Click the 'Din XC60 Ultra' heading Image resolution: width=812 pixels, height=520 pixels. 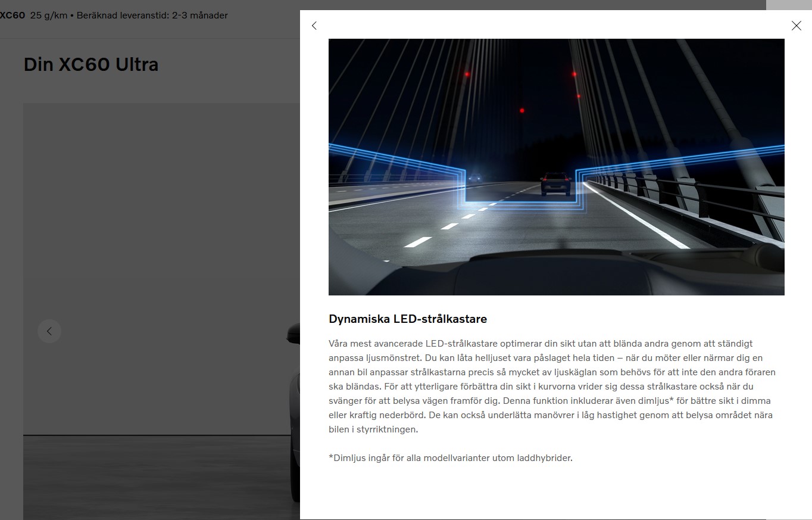pyautogui.click(x=91, y=64)
